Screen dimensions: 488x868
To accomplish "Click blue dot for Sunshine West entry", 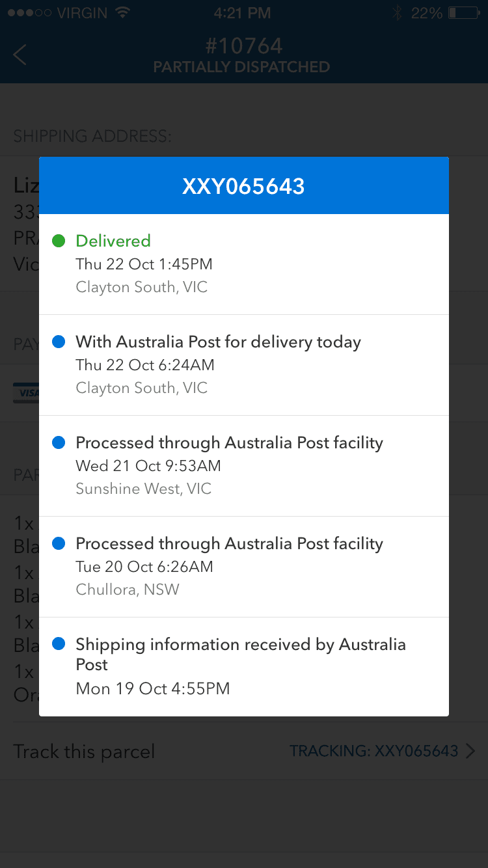I will [59, 442].
